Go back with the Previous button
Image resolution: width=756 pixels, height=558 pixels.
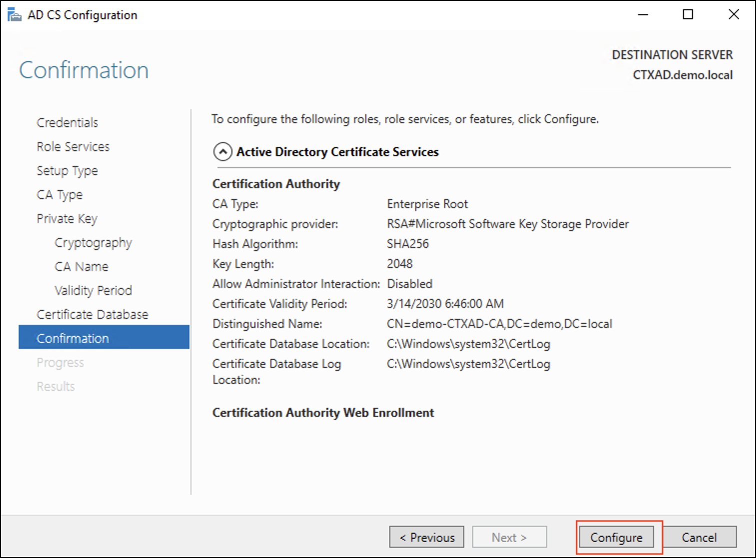[x=427, y=537]
